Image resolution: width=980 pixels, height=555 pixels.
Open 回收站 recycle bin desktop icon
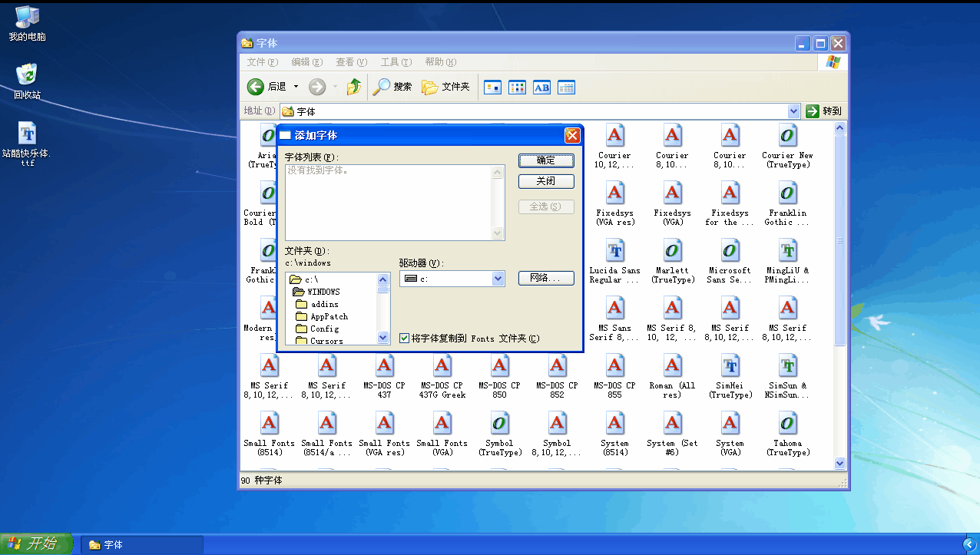click(x=27, y=81)
